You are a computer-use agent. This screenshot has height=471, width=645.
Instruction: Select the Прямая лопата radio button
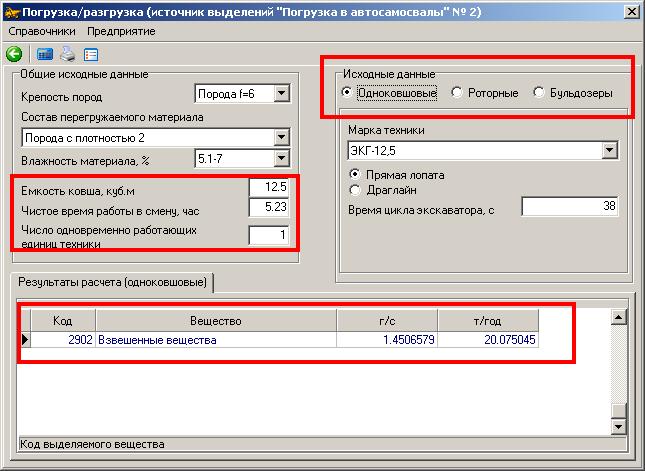[355, 175]
